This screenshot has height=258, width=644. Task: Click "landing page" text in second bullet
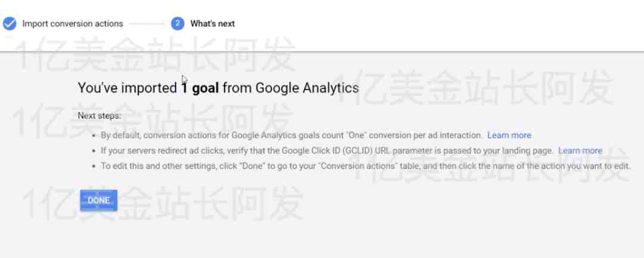(531, 150)
